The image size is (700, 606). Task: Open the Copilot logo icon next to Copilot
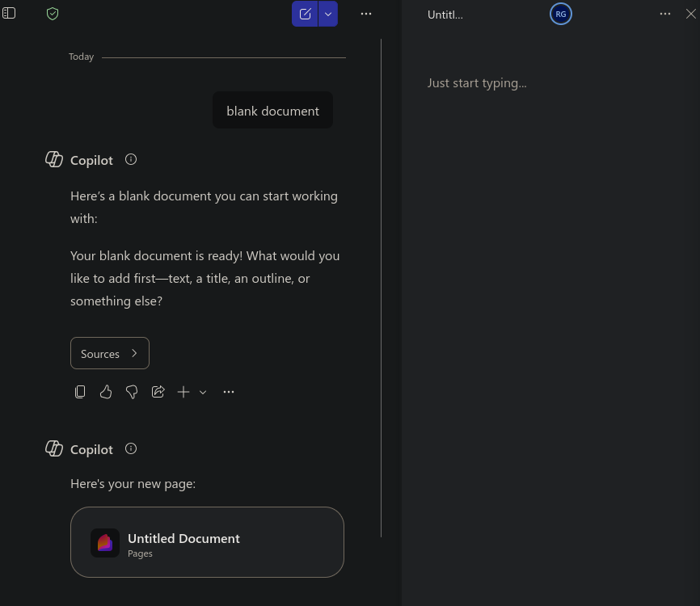pos(54,159)
